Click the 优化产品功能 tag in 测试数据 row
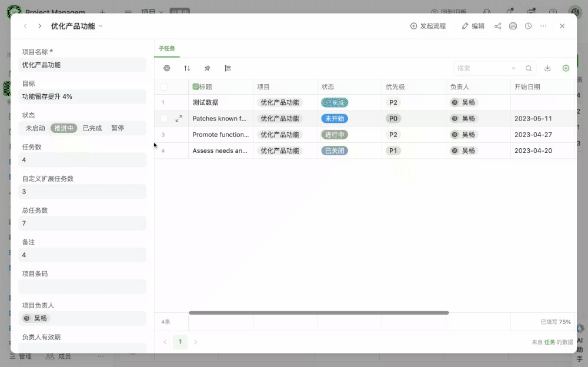Screen dimensions: 588x367 tap(280, 102)
